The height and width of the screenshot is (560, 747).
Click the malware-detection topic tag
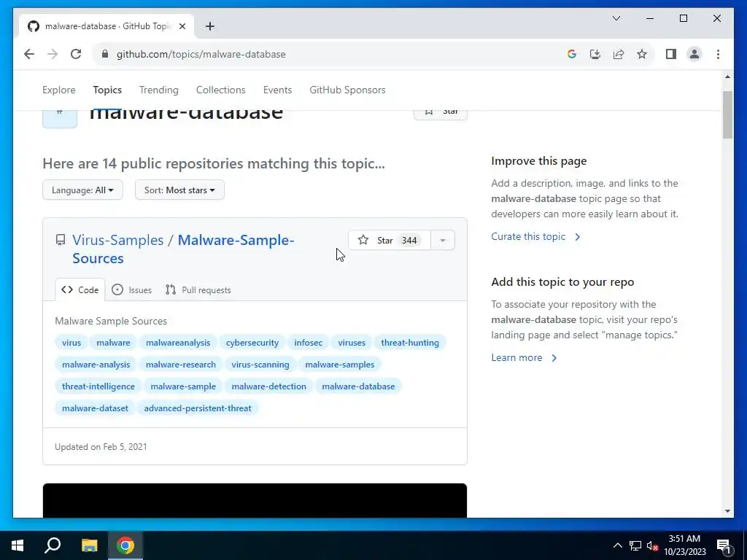[x=268, y=386]
